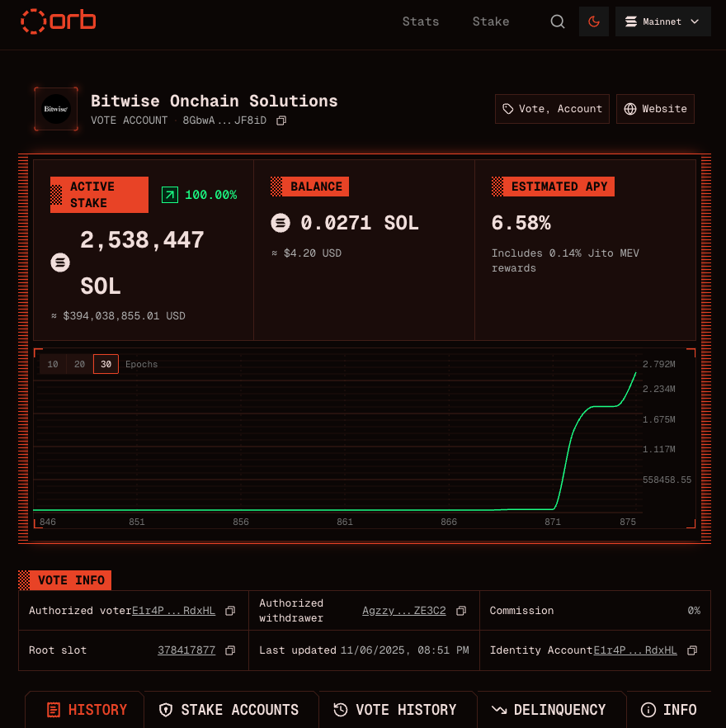Click epoch 871 on chart axis
This screenshot has height=728, width=726.
[x=553, y=522]
